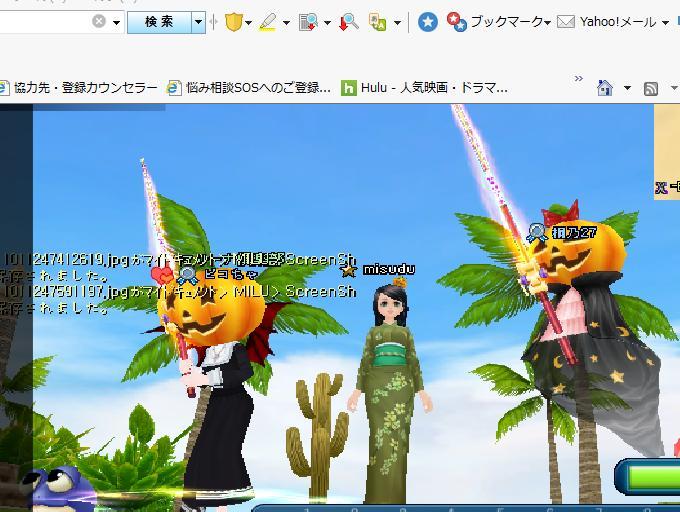Clear the search field with the X icon

click(99, 22)
